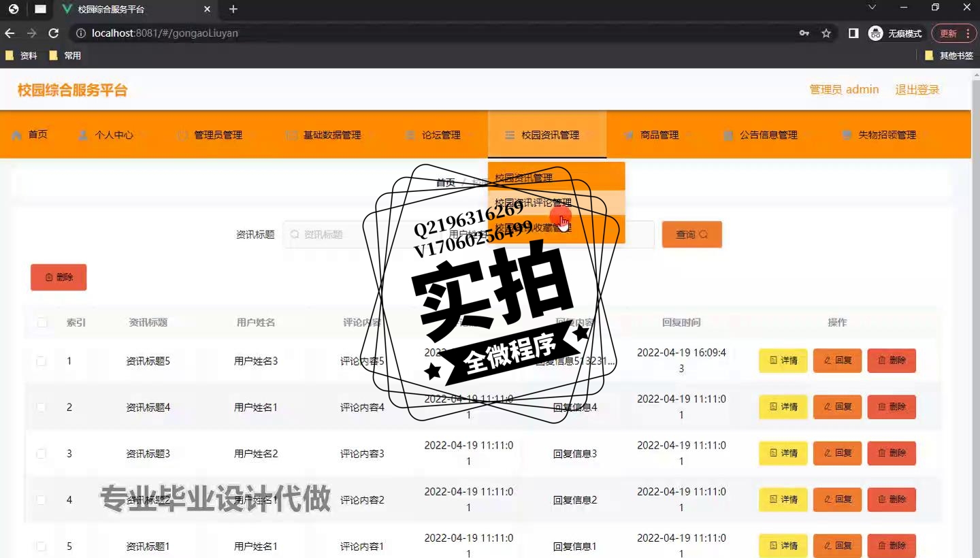Check the row 3 资讯标题3 checkbox
Screen dimensions: 980x558
pos(42,454)
